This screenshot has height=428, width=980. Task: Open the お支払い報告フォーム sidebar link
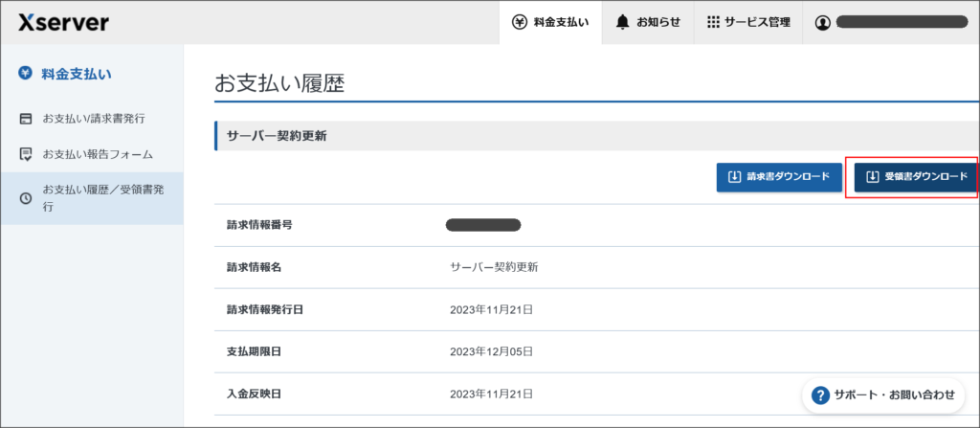coord(98,154)
